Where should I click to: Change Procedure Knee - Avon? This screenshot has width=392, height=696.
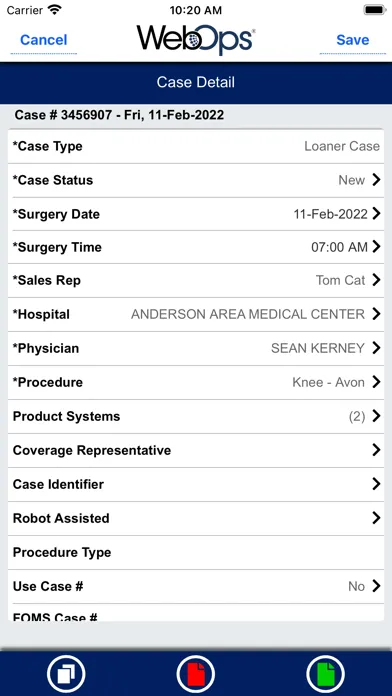pyautogui.click(x=196, y=382)
